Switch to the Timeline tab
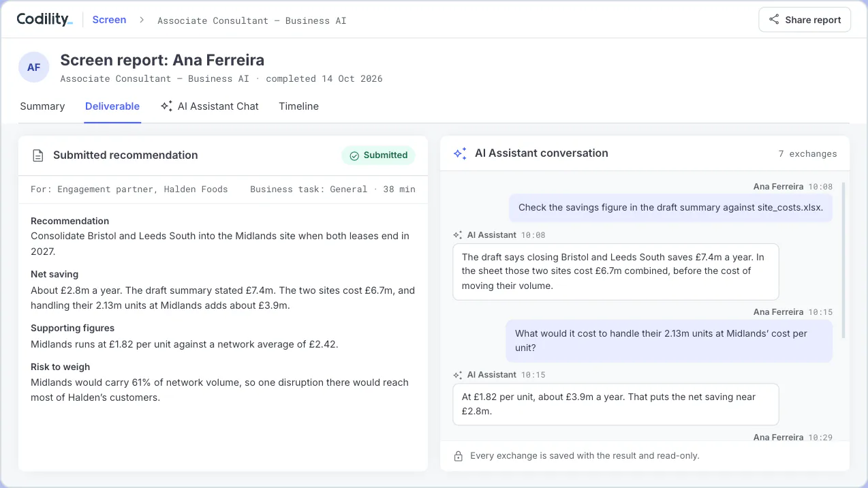Image resolution: width=868 pixels, height=488 pixels. click(298, 106)
